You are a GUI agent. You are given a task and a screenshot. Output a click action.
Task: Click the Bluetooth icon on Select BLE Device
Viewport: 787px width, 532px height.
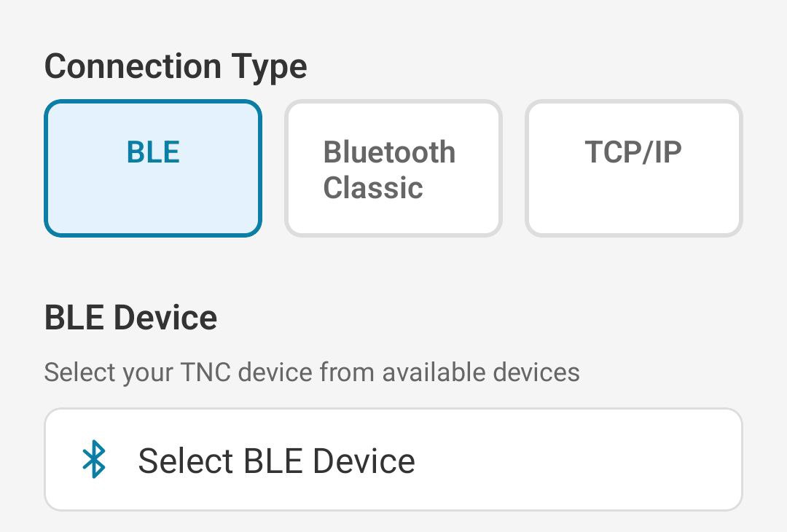[x=97, y=460]
